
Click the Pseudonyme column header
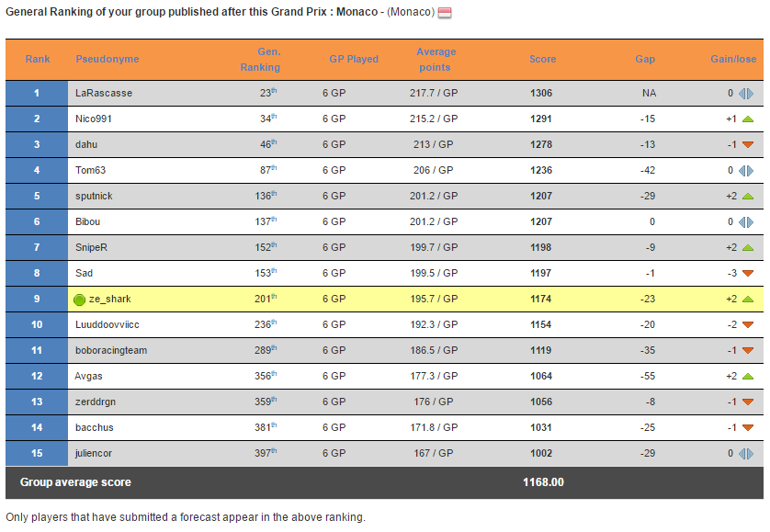pyautogui.click(x=108, y=59)
